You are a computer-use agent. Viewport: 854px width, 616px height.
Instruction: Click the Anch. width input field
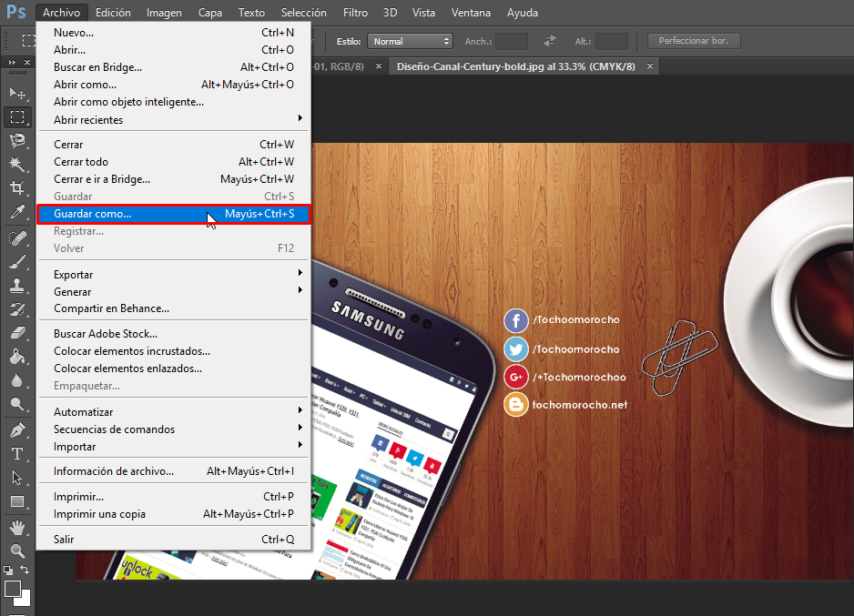512,41
